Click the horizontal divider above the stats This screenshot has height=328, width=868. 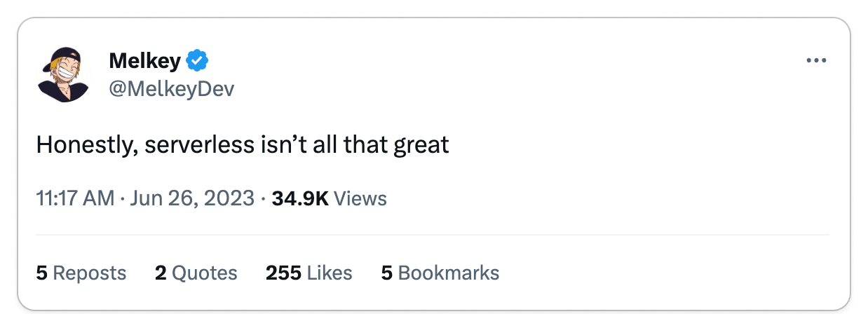pyautogui.click(x=433, y=235)
